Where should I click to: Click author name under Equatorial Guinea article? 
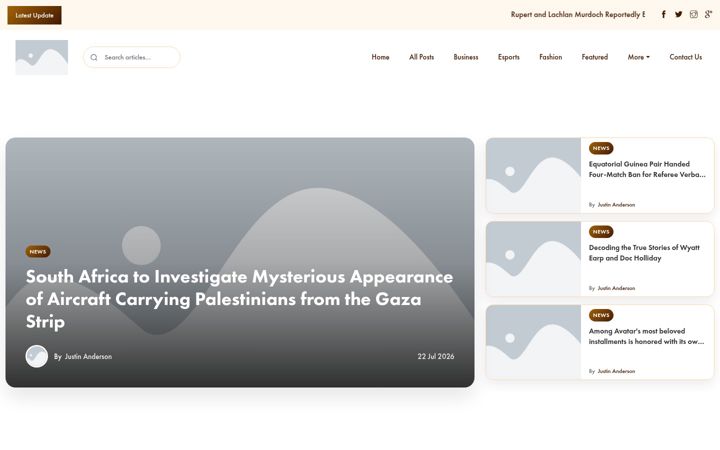616,205
